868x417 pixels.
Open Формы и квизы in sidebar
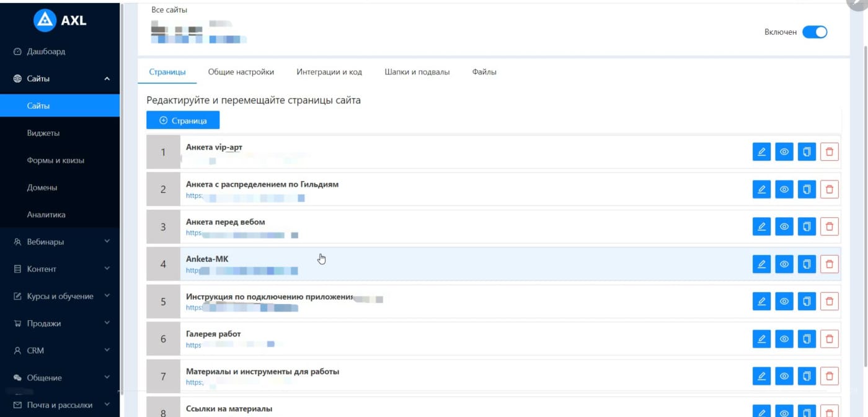(x=56, y=160)
